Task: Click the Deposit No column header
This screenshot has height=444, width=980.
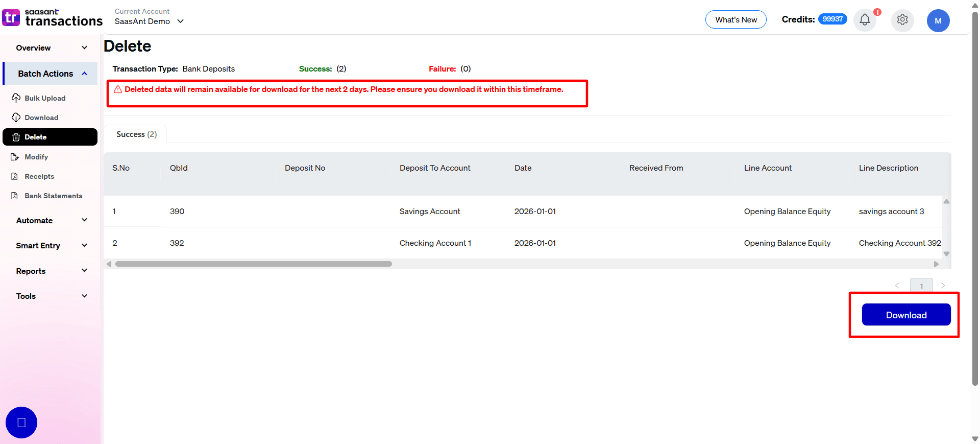Action: (305, 168)
